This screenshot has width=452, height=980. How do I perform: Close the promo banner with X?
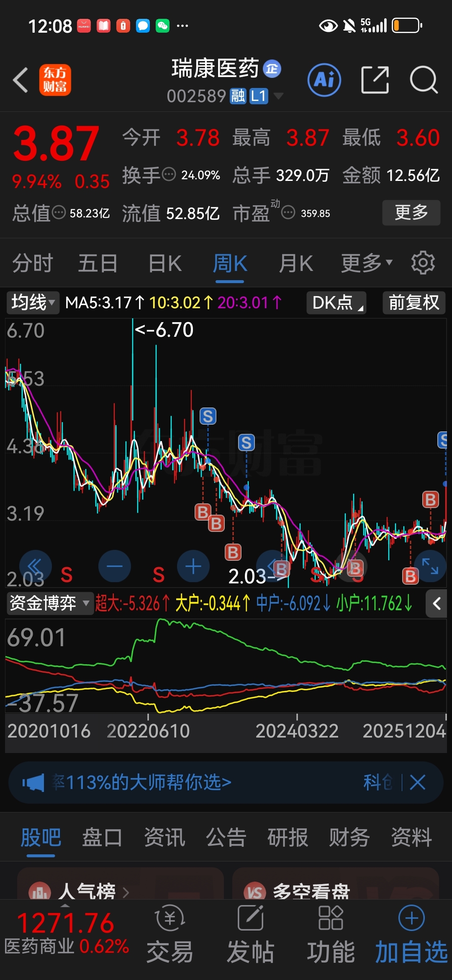coord(418,782)
